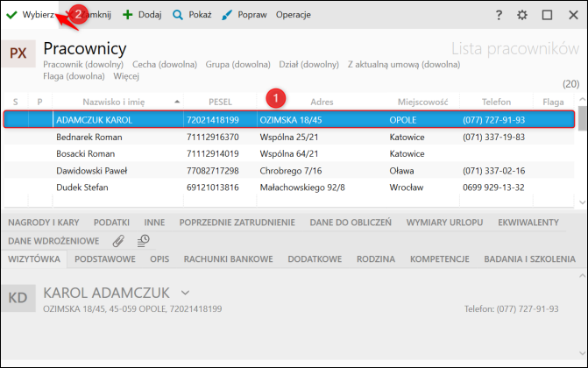The height and width of the screenshot is (368, 588).
Task: Click the KD avatar thumbnail
Action: (18, 298)
